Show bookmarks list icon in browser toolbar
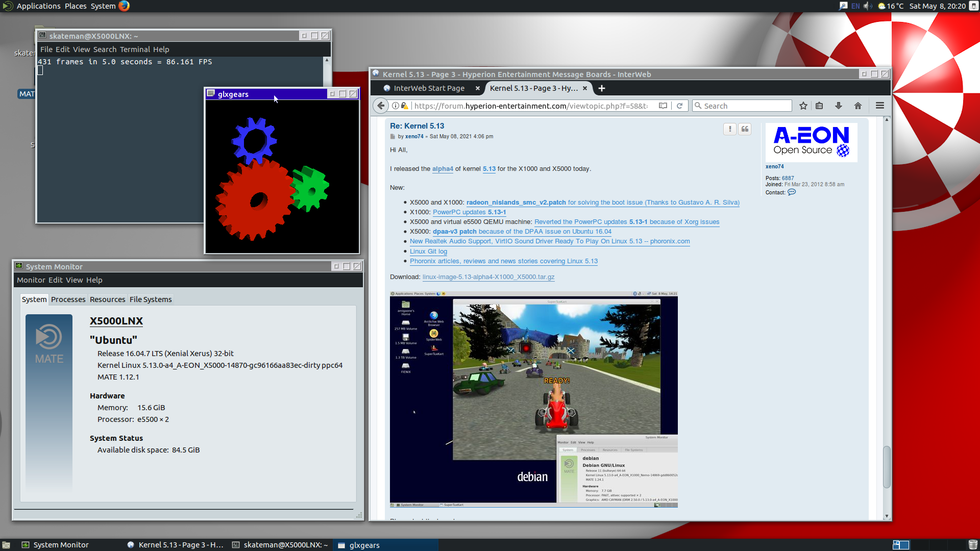 [819, 106]
